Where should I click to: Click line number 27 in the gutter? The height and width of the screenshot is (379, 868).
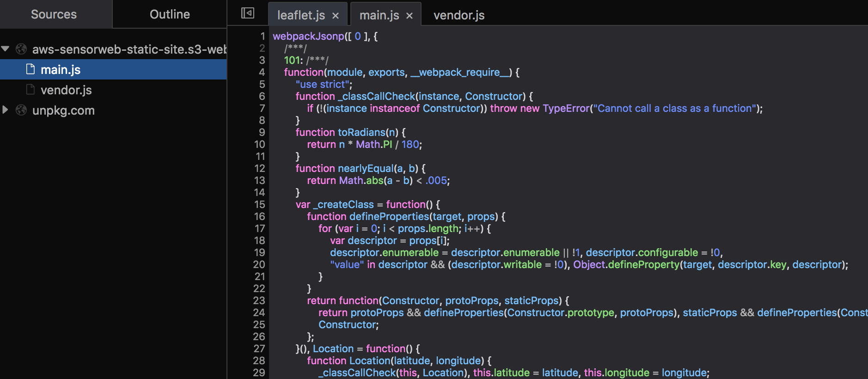click(259, 348)
